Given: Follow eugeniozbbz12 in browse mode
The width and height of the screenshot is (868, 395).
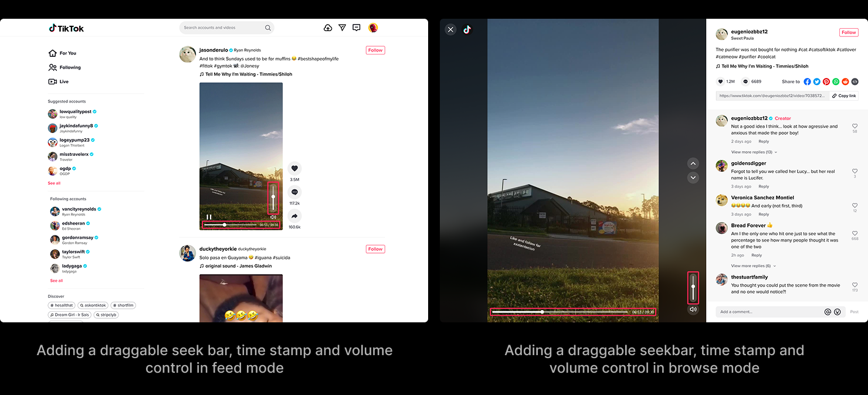Looking at the screenshot, I should 849,32.
